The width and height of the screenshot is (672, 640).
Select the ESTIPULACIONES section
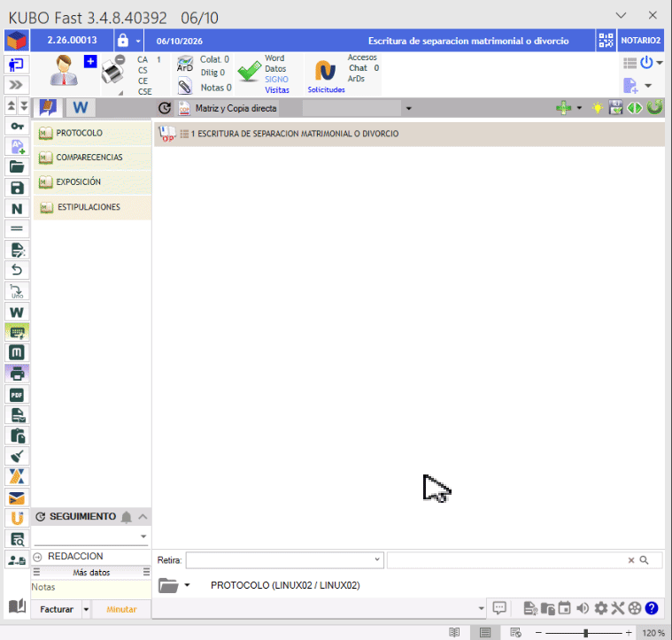pyautogui.click(x=93, y=207)
